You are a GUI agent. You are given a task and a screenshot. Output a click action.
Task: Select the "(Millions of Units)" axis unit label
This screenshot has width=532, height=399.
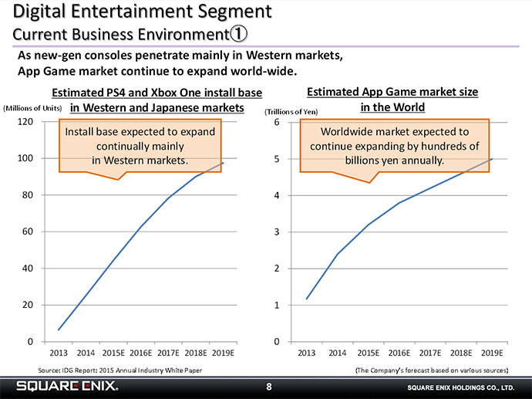(x=32, y=108)
